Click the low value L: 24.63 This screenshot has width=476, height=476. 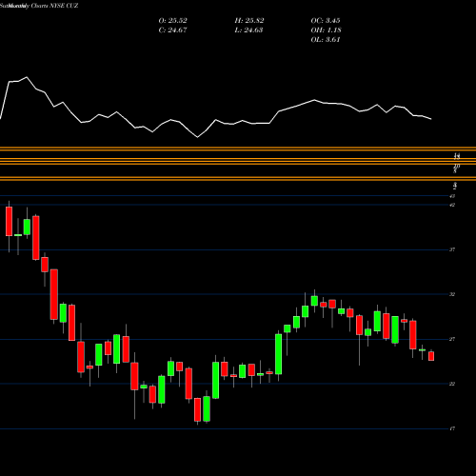(248, 30)
